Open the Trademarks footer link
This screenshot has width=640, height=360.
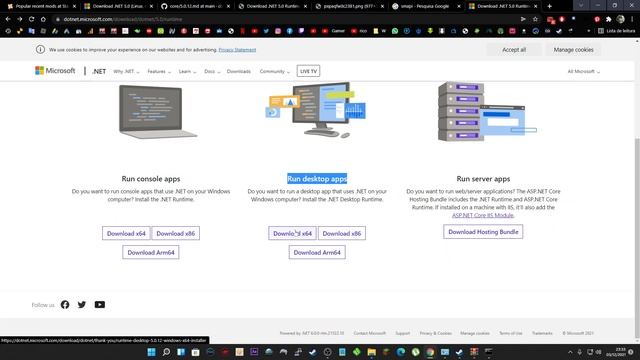coord(542,333)
